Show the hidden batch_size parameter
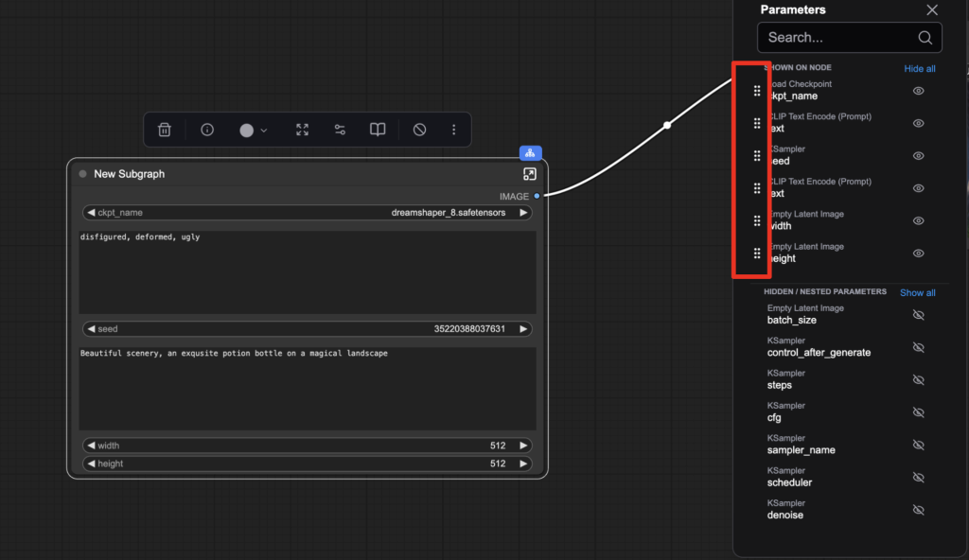This screenshot has height=560, width=969. click(x=918, y=315)
